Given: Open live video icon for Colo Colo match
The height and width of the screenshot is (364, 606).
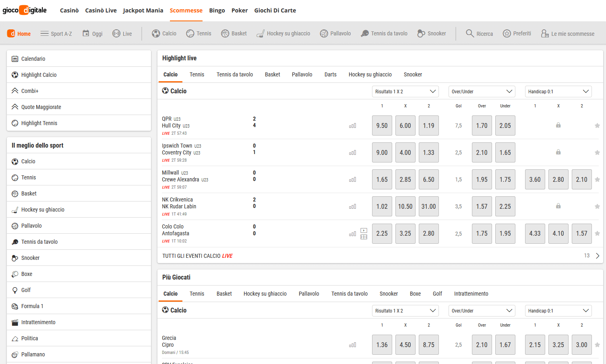Looking at the screenshot, I should 364,231.
